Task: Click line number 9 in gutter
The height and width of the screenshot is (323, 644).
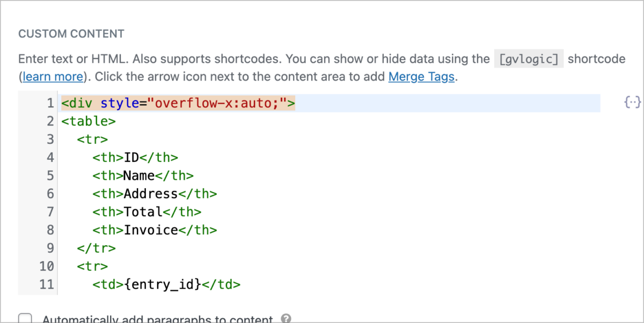Action: [50, 248]
